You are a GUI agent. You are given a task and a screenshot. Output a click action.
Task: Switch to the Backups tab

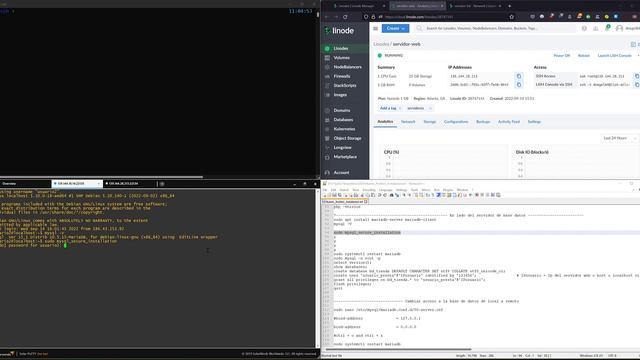(483, 122)
